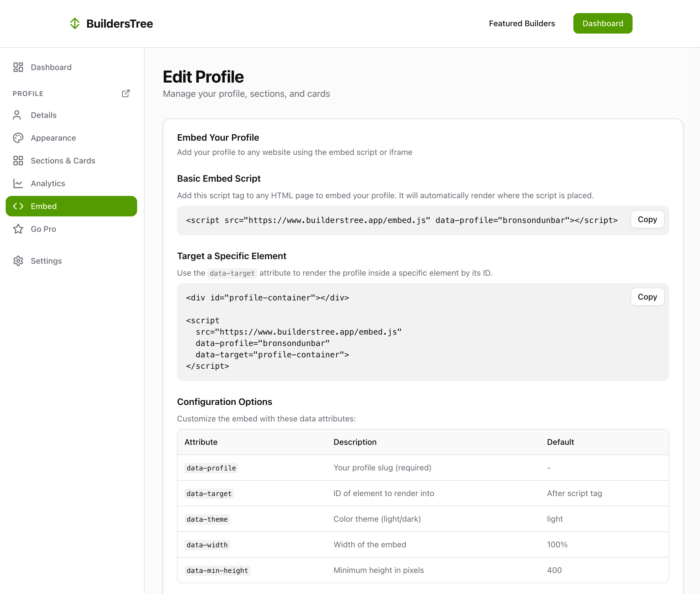The width and height of the screenshot is (700, 594).
Task: Open the Analytics sidebar item
Action: (x=48, y=183)
